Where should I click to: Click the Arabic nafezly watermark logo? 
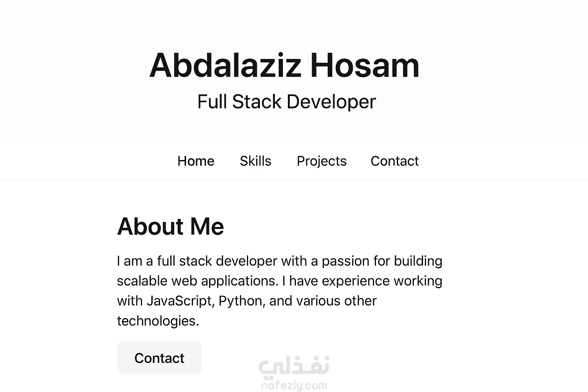[294, 366]
